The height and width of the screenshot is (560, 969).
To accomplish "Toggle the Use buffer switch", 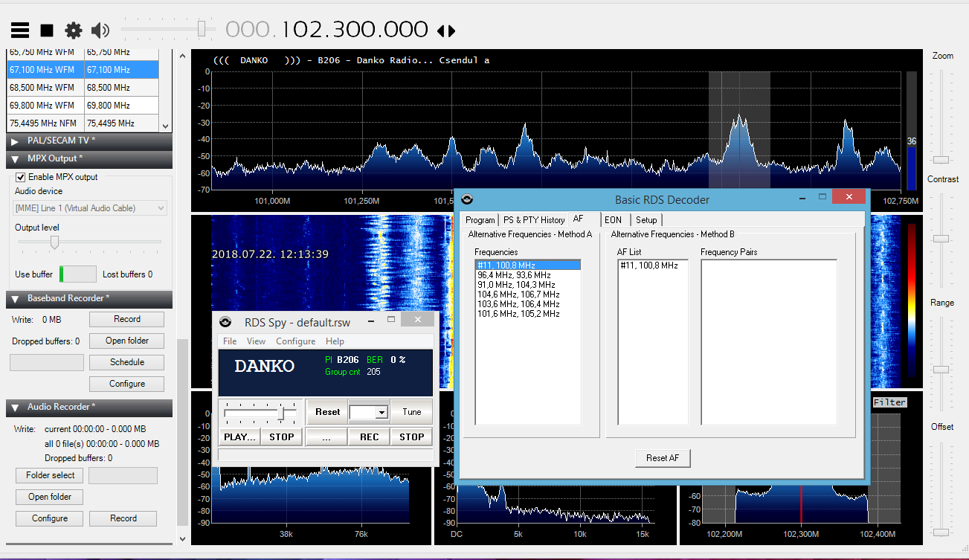I will [x=78, y=274].
